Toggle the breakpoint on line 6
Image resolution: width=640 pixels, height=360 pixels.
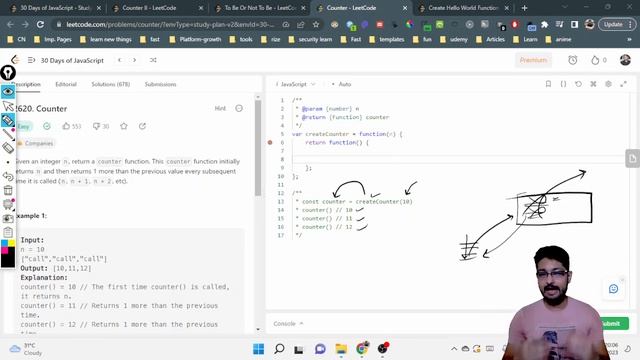[270, 142]
